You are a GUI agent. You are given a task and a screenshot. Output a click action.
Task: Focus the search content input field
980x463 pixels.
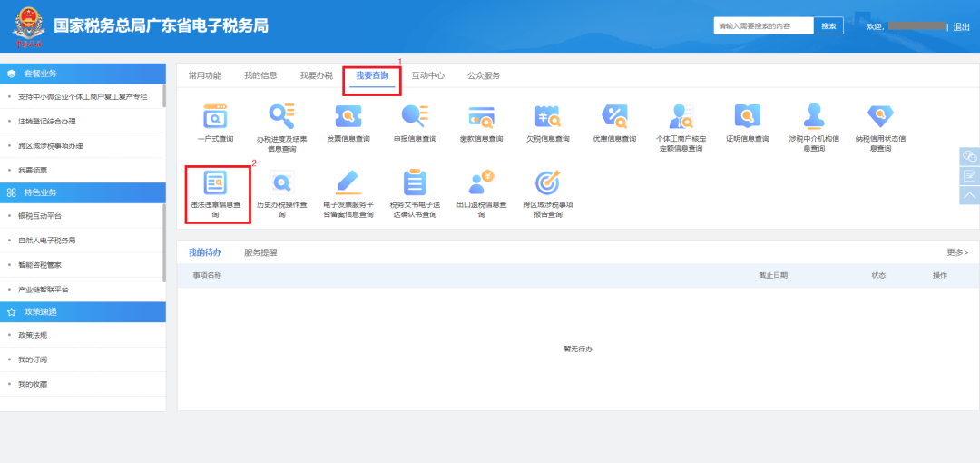[763, 26]
